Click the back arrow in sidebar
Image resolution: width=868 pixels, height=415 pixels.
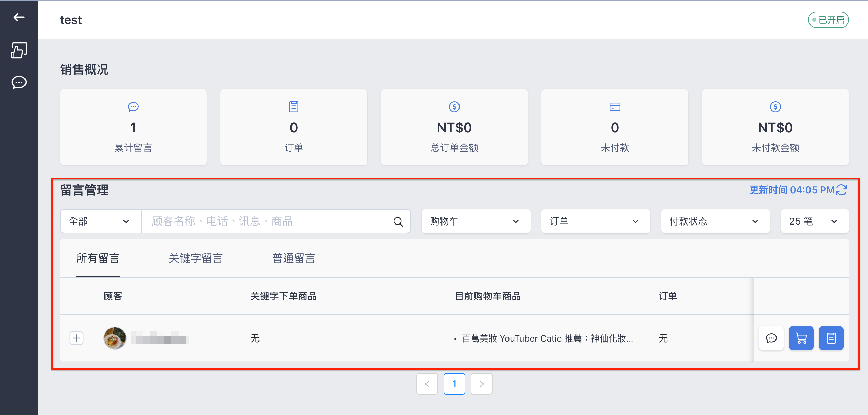pos(19,17)
